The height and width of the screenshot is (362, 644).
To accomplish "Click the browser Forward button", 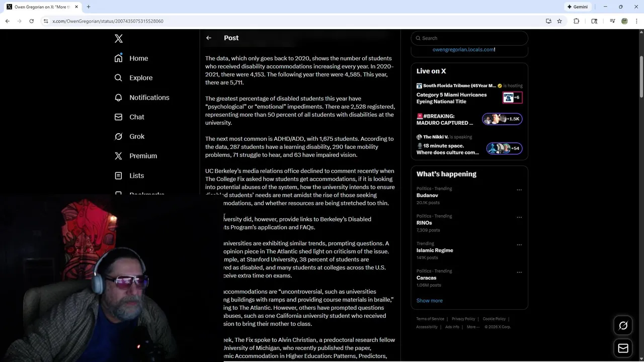I will click(x=19, y=21).
